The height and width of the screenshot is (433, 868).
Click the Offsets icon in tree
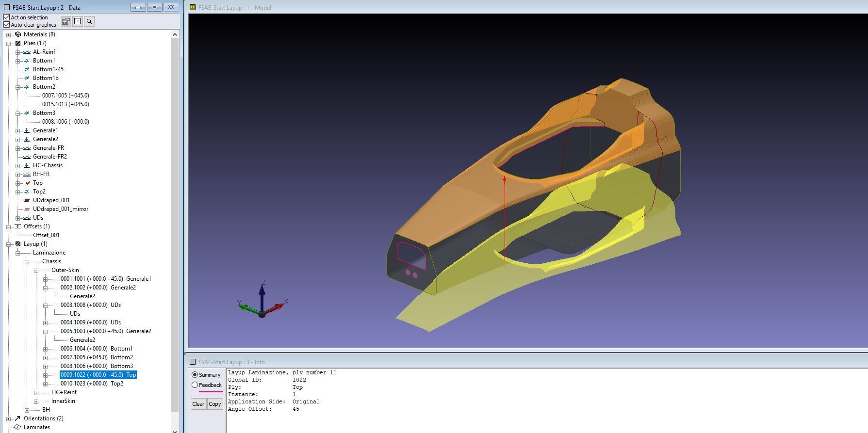[x=18, y=226]
